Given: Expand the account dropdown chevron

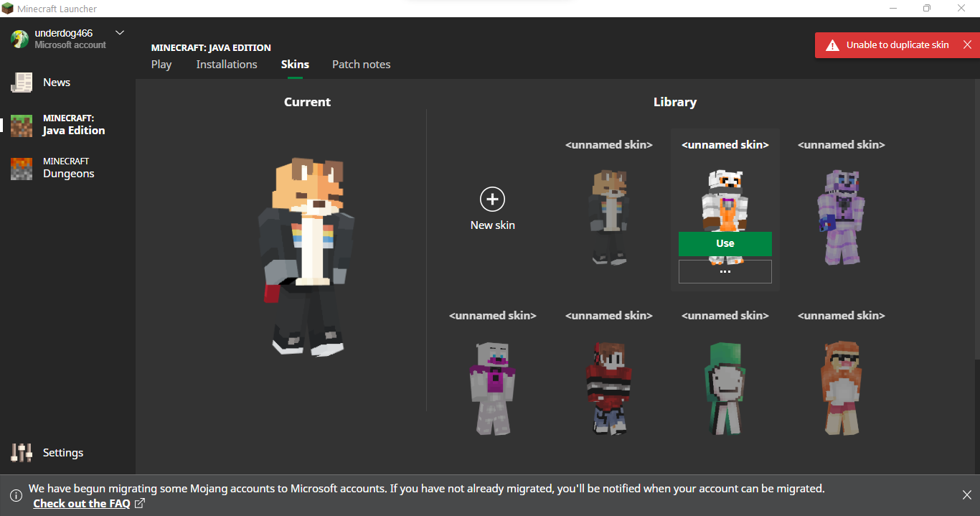Looking at the screenshot, I should (x=120, y=33).
